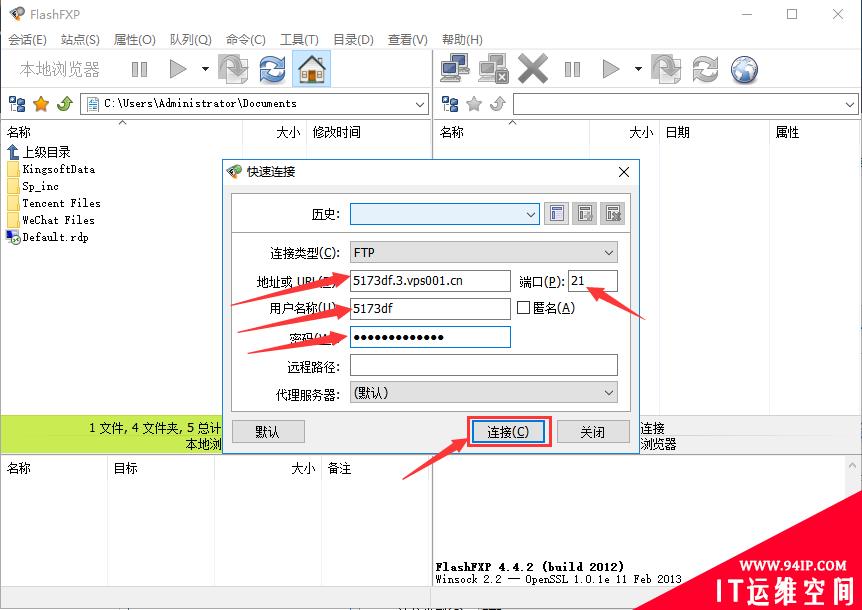Viewport: 862px width, 610px height.
Task: Click the remote transfer queue icon left of refresh
Action: pos(666,69)
